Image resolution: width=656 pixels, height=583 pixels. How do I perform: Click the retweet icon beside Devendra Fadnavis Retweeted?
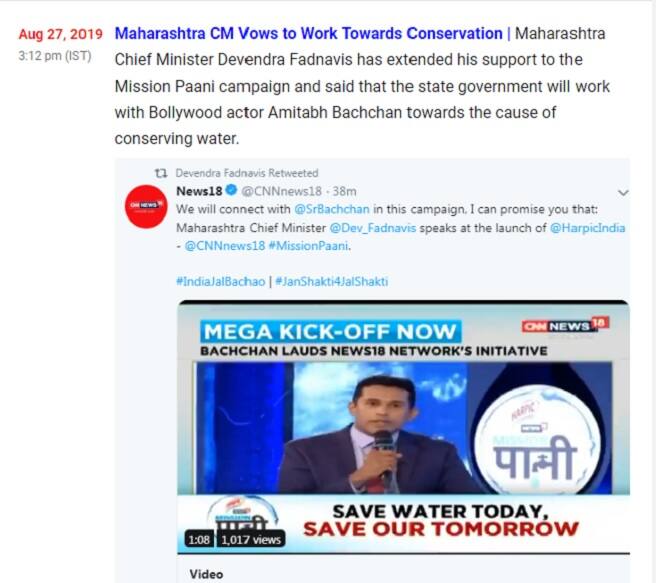pyautogui.click(x=161, y=173)
